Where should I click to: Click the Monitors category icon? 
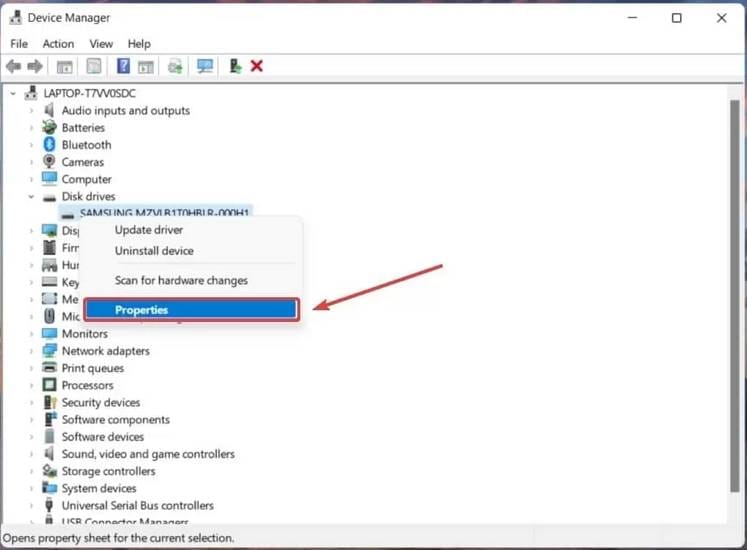(x=49, y=334)
